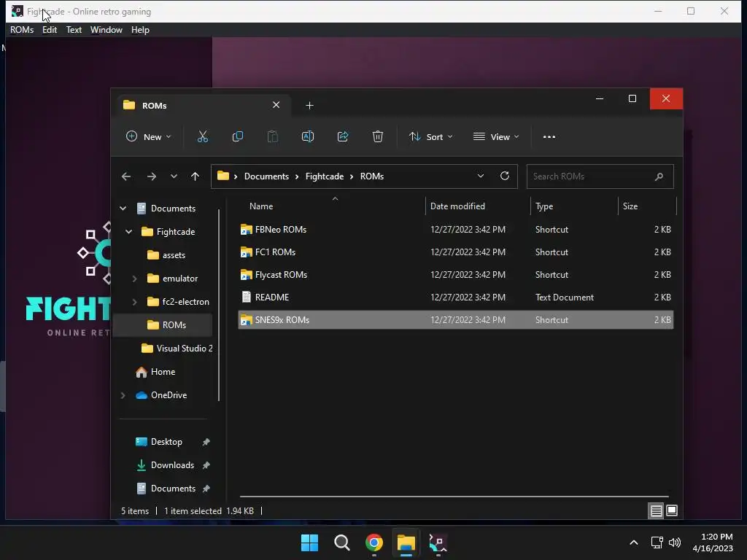Image resolution: width=747 pixels, height=560 pixels.
Task: Refresh the ROMs folder view
Action: 505,176
